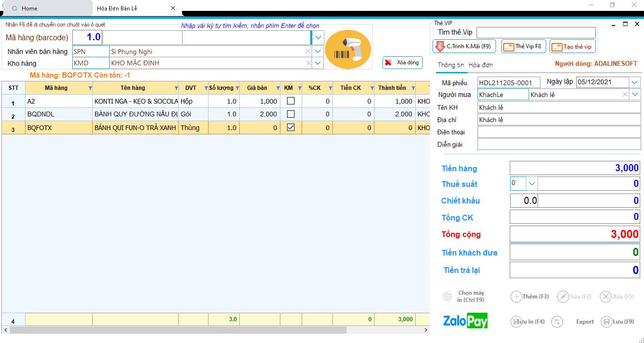The height and width of the screenshot is (343, 644).
Task: Click the Mã hàng barcode entry field
Action: tap(142, 37)
